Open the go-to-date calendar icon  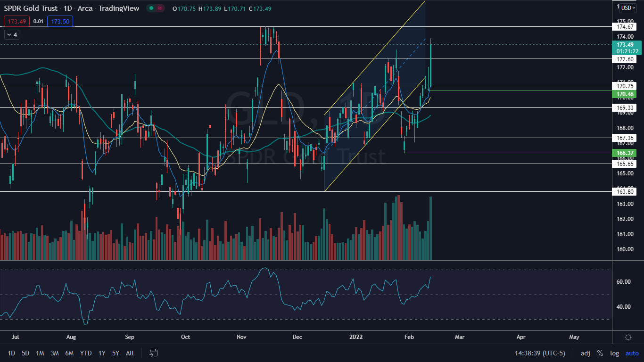pos(153,353)
